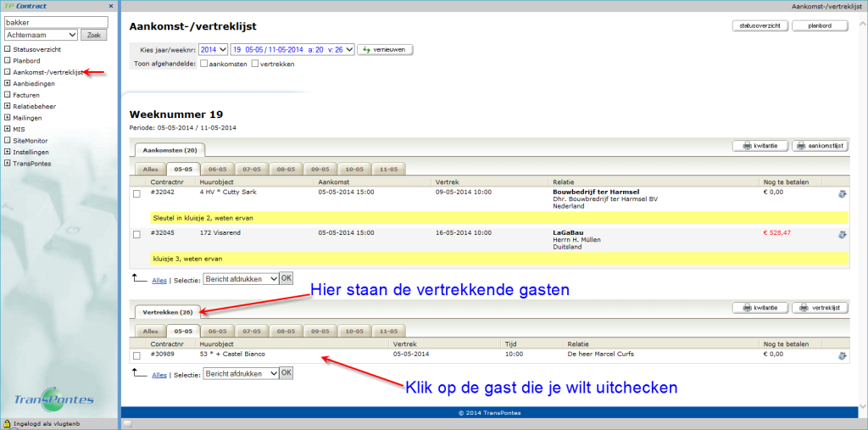Click row action icon for contract #32045

[x=842, y=234]
